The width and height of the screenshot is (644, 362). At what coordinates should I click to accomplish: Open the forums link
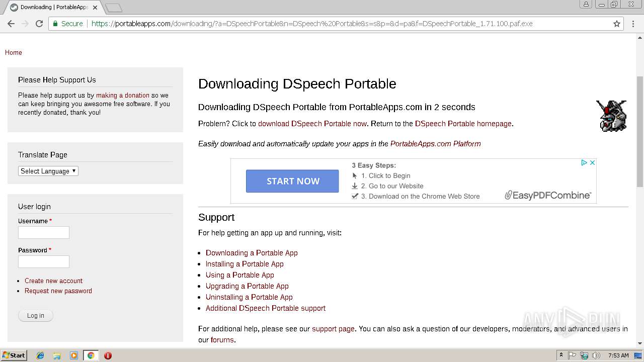[222, 340]
